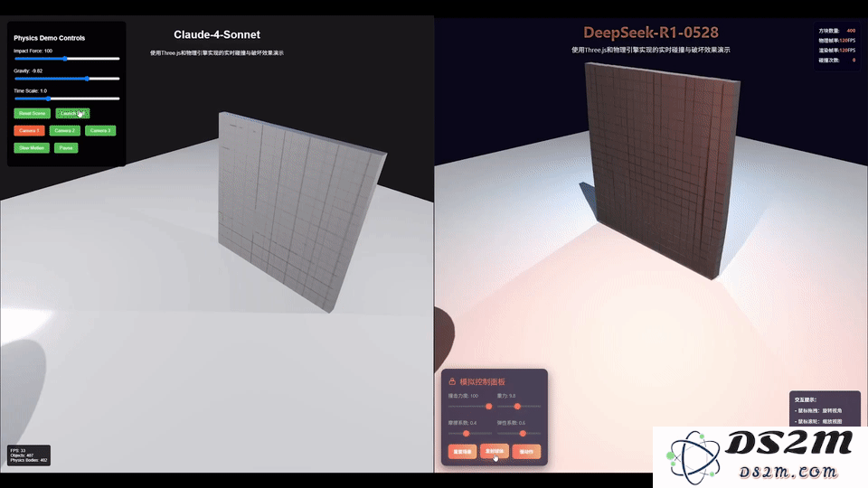Click the DeepSeek-R1-0528 heading

651,33
